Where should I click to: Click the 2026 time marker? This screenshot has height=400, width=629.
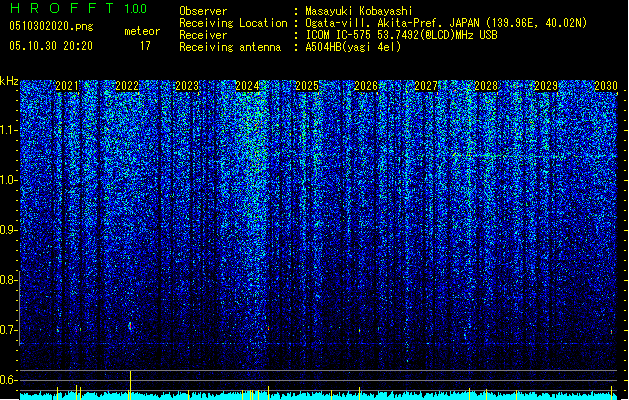point(366,86)
